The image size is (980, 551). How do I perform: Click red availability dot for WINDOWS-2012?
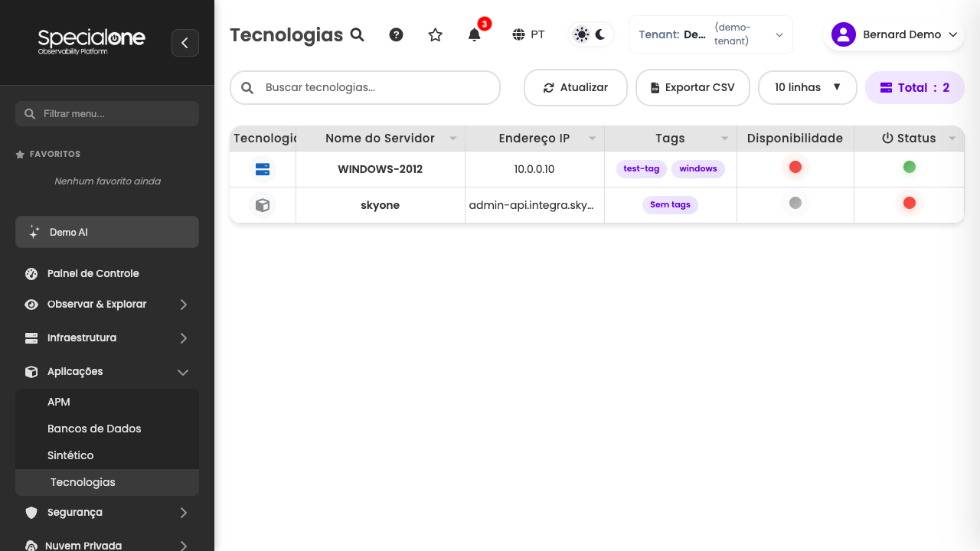click(795, 167)
